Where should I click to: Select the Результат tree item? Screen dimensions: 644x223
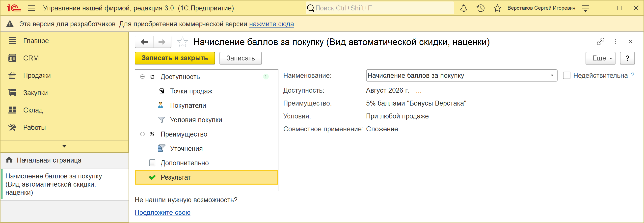(207, 177)
